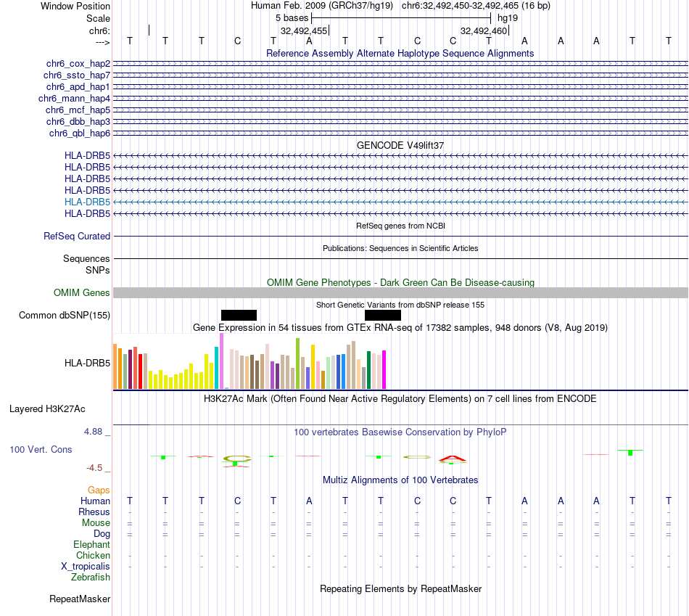Click the 32,492,460 position marker
Screen dimensions: 689x616
[x=484, y=30]
